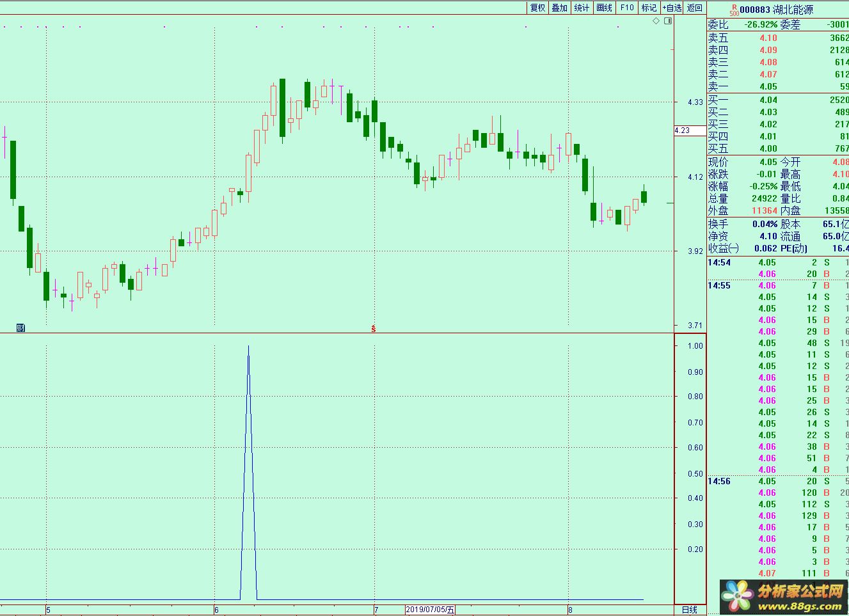Click the 卖二 ask row at 4.07

coord(778,74)
